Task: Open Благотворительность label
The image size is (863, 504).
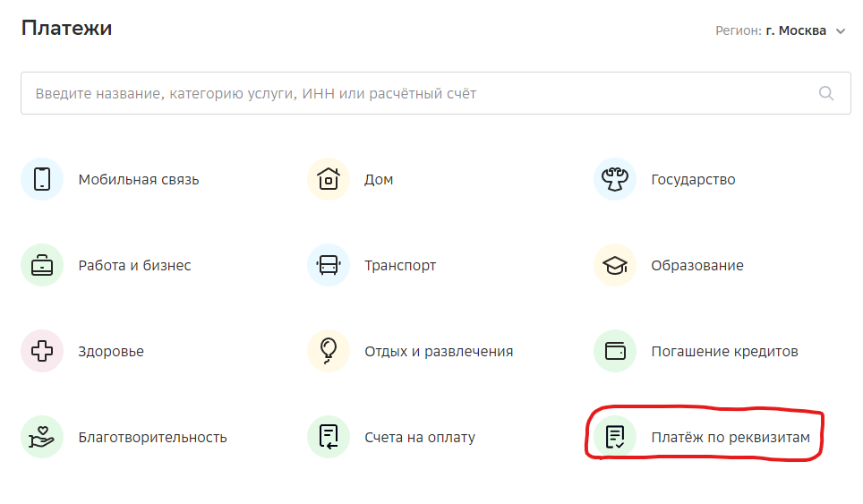Action: 152,438
